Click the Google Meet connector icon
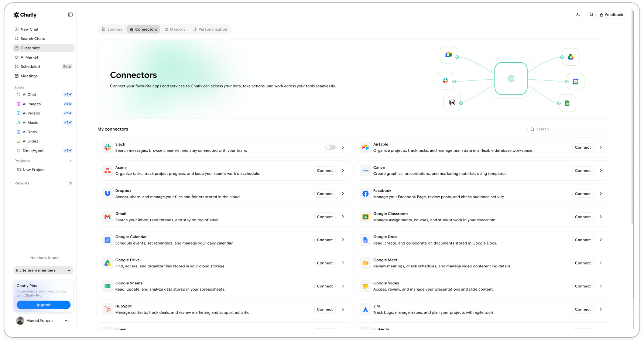 [x=365, y=263]
